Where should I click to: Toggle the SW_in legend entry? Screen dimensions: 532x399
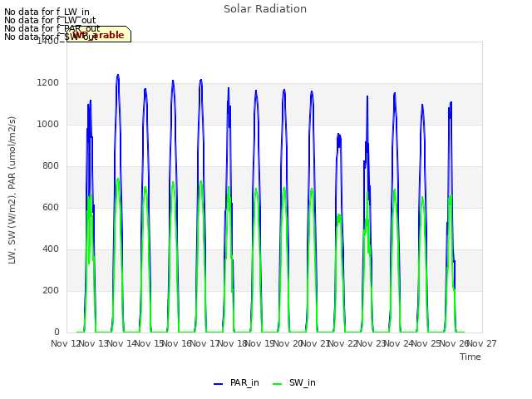[294, 382]
